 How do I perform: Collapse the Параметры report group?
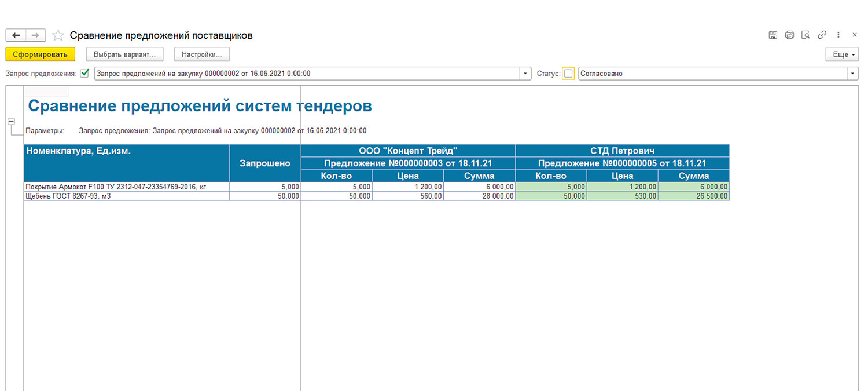(11, 121)
